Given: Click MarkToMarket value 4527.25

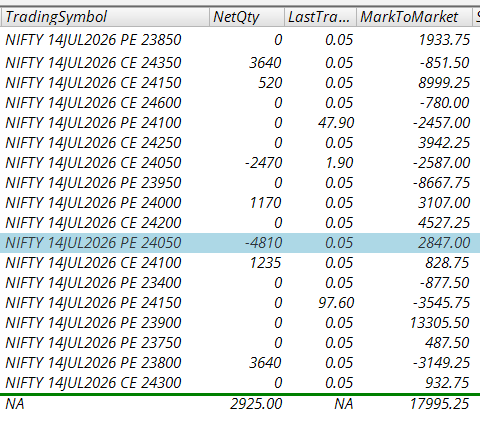Looking at the screenshot, I should point(444,223).
